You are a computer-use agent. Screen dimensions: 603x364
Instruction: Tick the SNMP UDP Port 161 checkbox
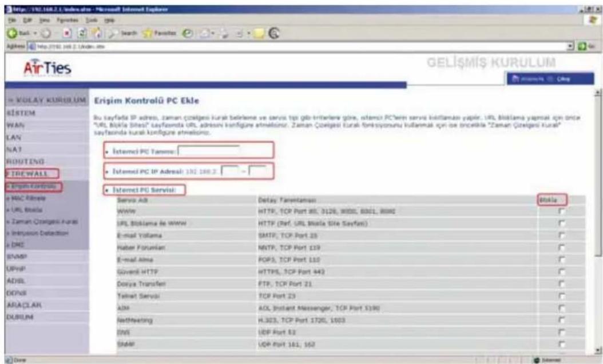562,344
